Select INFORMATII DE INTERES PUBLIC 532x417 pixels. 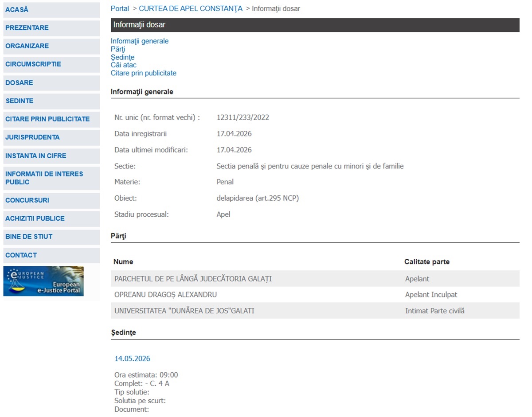tap(51, 178)
